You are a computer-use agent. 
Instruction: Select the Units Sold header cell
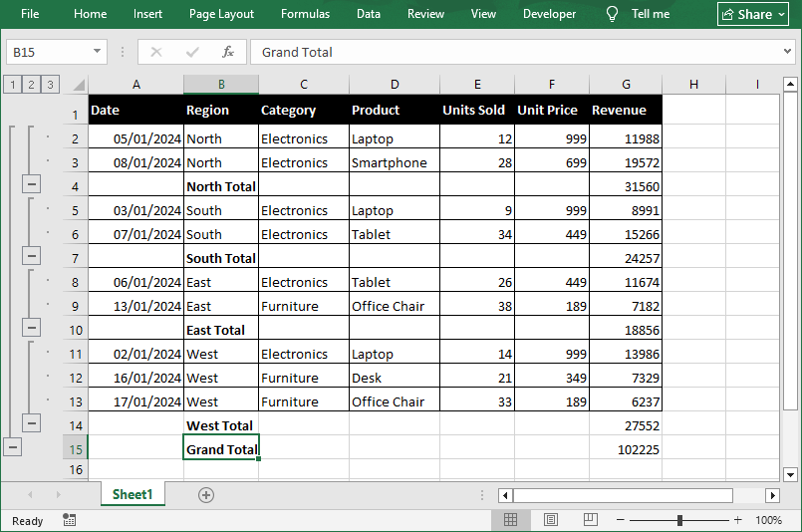(476, 110)
